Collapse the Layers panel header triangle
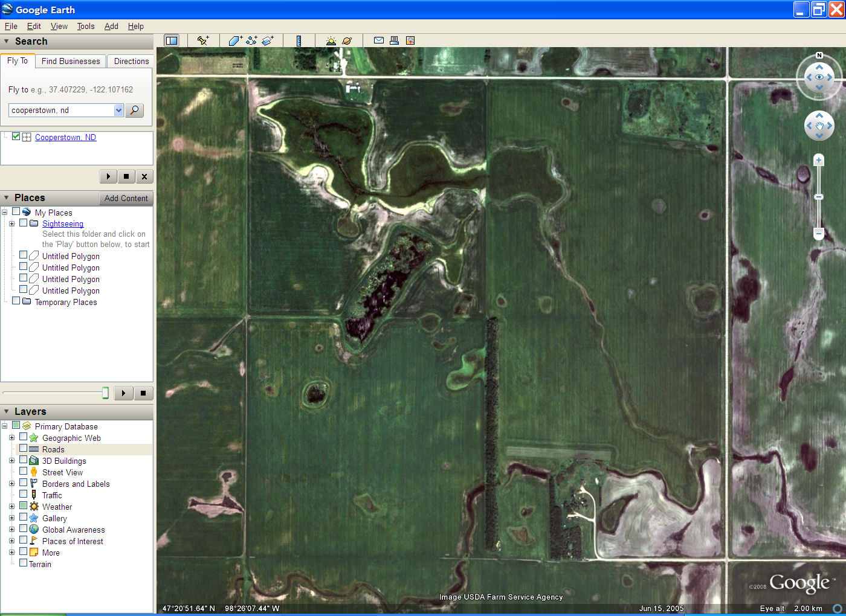The width and height of the screenshot is (846, 616). pos(7,412)
